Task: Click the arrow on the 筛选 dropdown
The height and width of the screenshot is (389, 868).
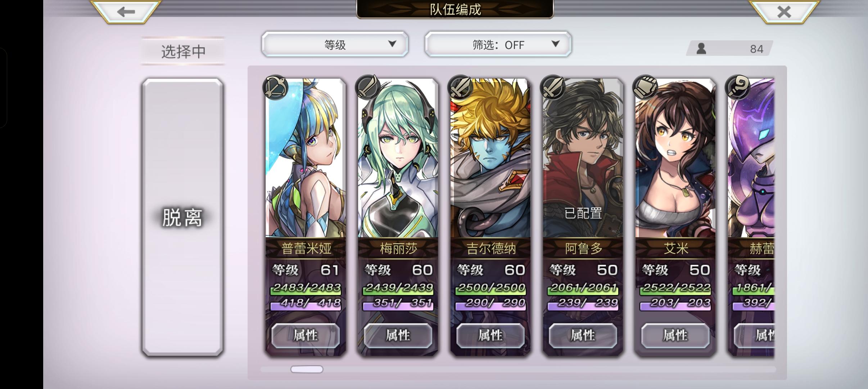Action: pyautogui.click(x=556, y=44)
